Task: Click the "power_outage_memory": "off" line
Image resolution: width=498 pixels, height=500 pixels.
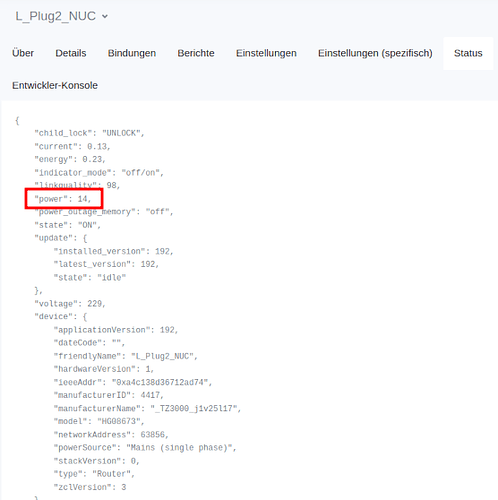Action: 104,212
